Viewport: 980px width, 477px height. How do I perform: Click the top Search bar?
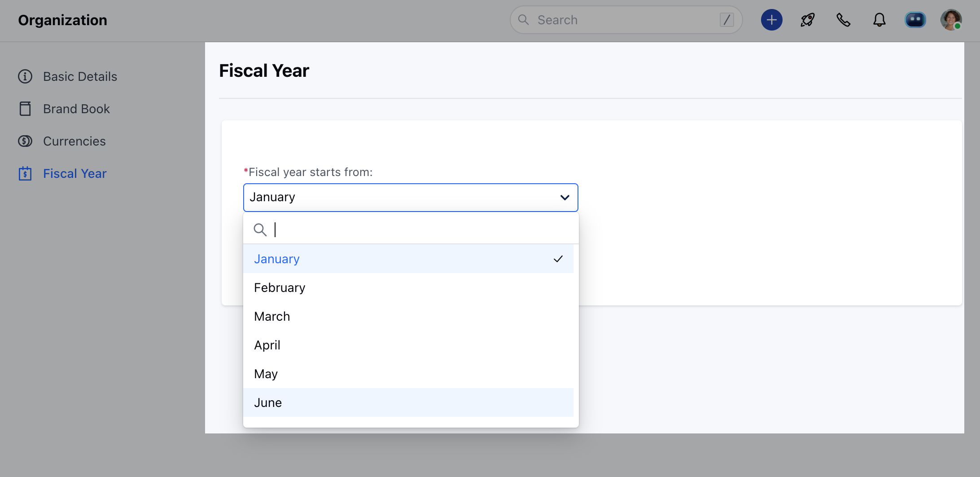point(626,20)
